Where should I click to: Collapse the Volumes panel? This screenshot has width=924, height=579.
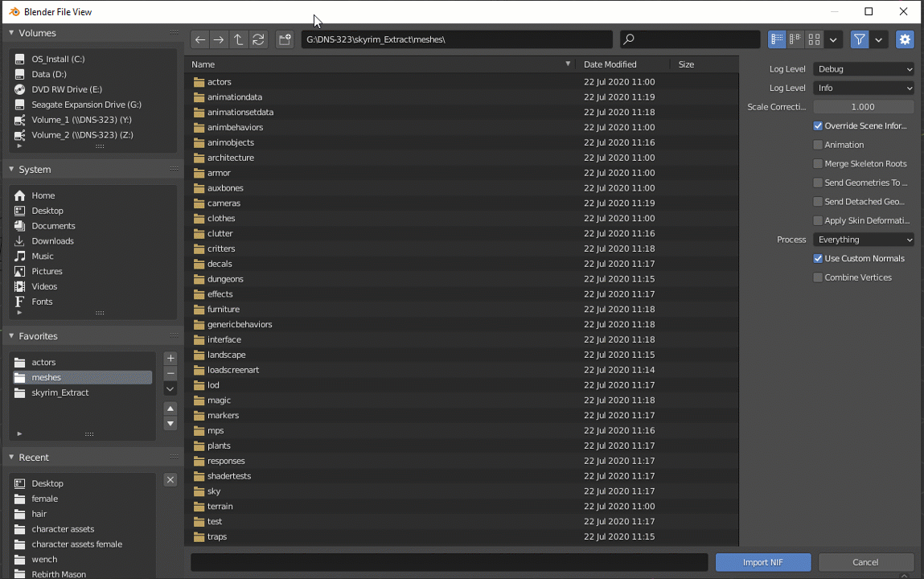pos(11,33)
